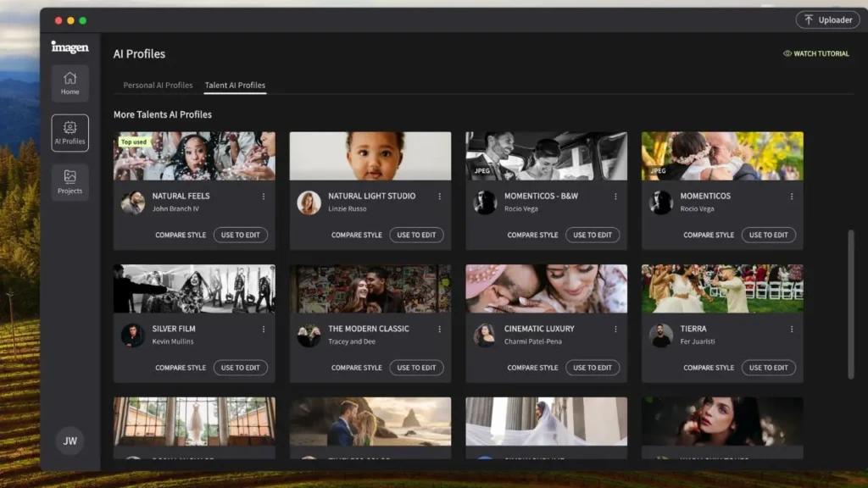
Task: Open options menu on MOMENTICOS - B&W profile
Action: click(615, 196)
